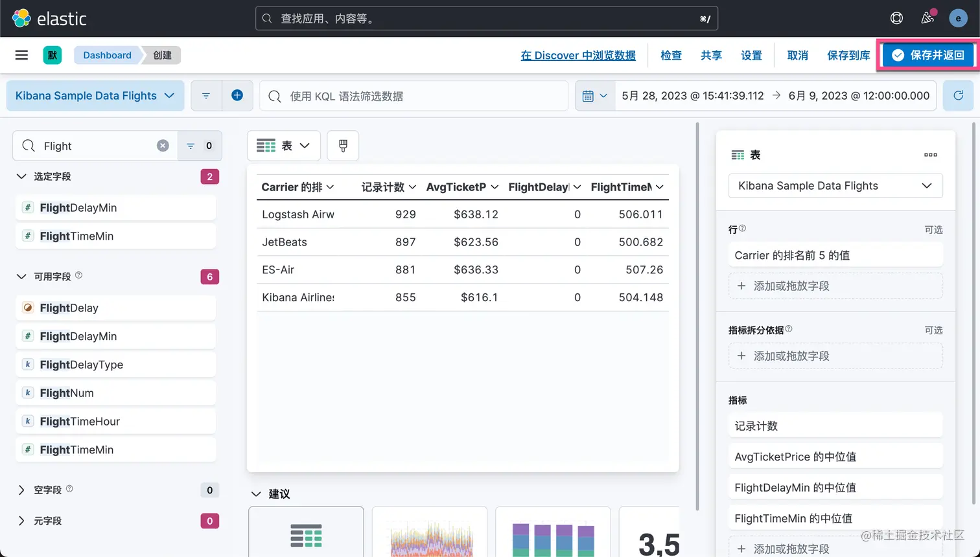Open the layer actions three-dots menu
The width and height of the screenshot is (980, 557).
931,155
